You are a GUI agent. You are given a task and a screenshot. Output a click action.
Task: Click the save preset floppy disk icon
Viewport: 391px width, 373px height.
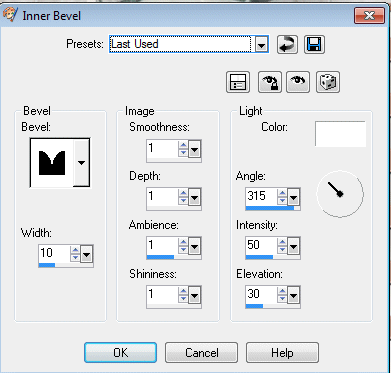pyautogui.click(x=314, y=44)
